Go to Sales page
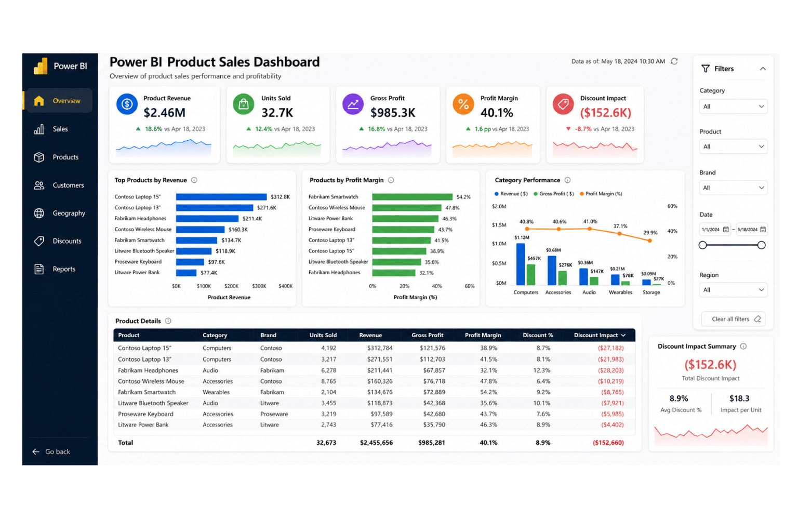The image size is (798, 532). [60, 129]
